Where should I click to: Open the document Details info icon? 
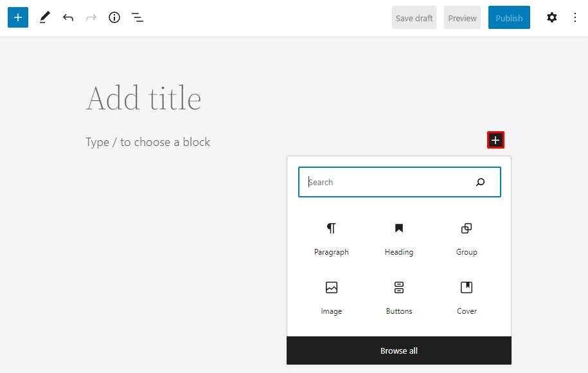114,18
